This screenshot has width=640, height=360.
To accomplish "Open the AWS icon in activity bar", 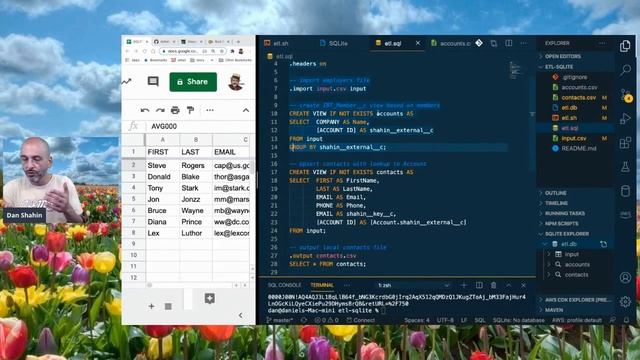I will click(x=625, y=215).
